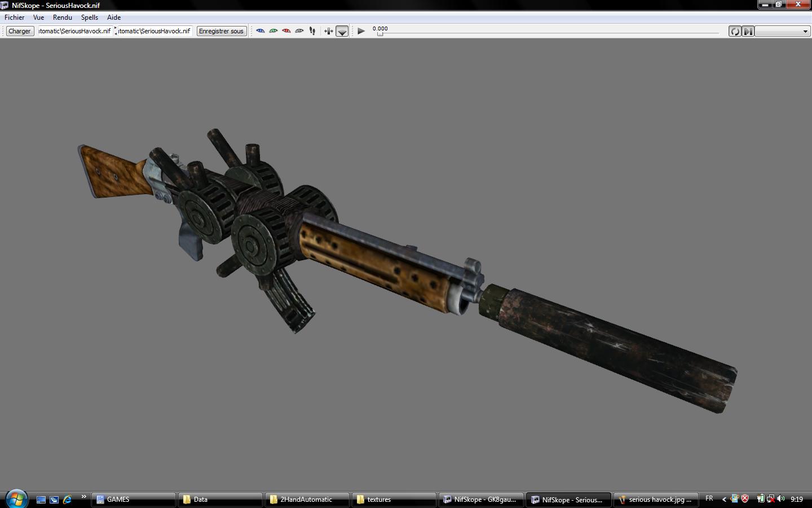
Task: Click the Enregistrer sous button
Action: click(x=221, y=31)
